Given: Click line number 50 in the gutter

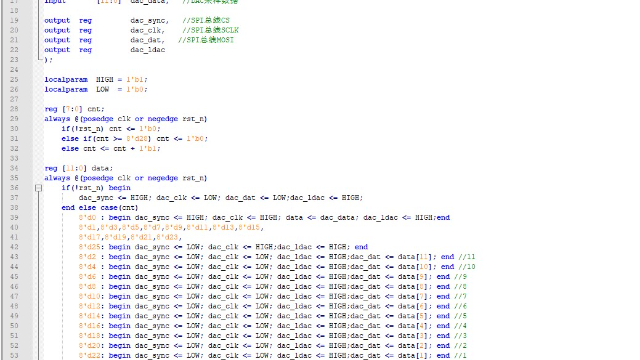Looking at the screenshot, I should (14, 326).
